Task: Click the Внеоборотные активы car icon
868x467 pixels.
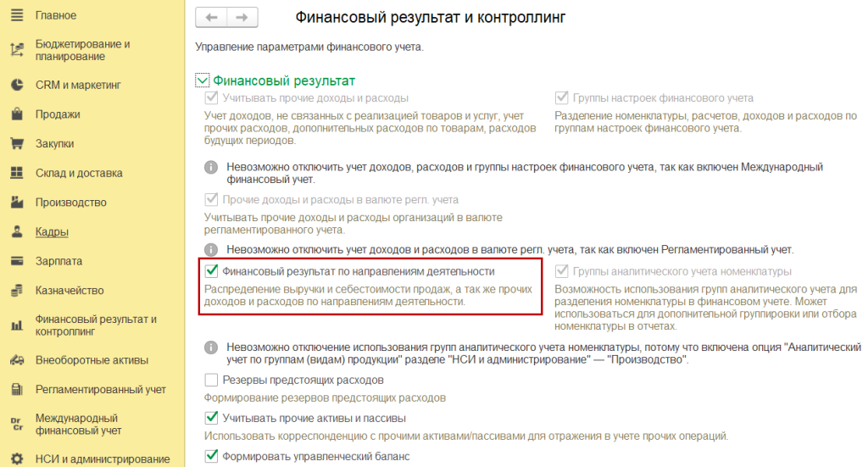Action: pyautogui.click(x=15, y=360)
